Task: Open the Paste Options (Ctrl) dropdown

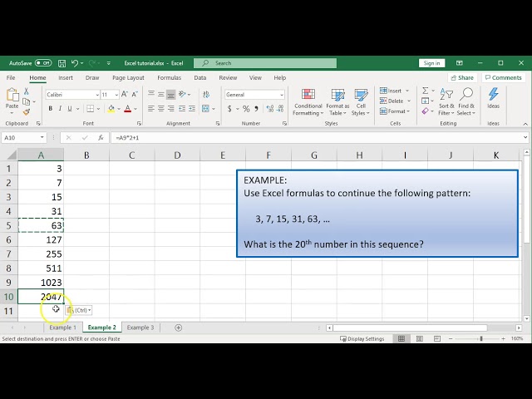Action: point(79,310)
